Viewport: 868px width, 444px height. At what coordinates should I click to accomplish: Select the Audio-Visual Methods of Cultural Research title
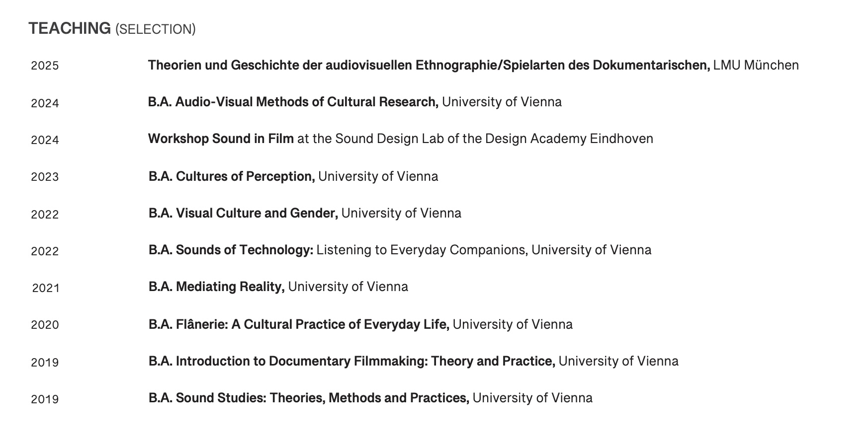coord(293,102)
